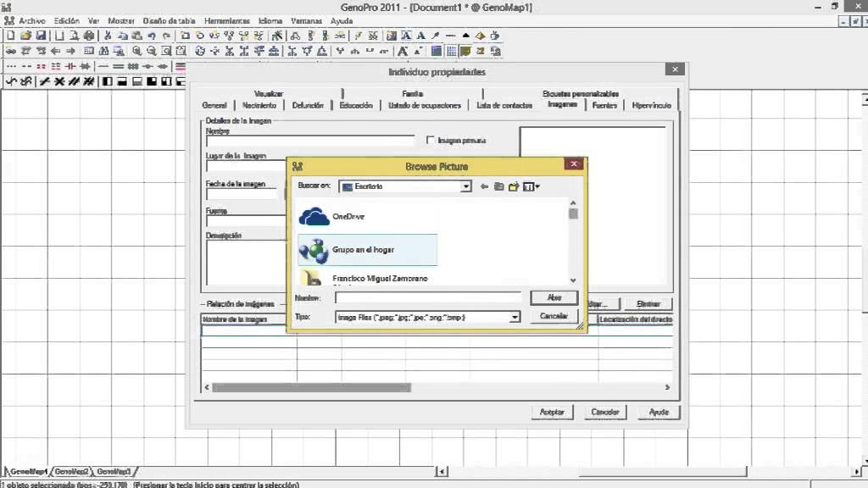Switch to the Nacimiento tab
This screenshot has width=868, height=488.
pos(259,105)
